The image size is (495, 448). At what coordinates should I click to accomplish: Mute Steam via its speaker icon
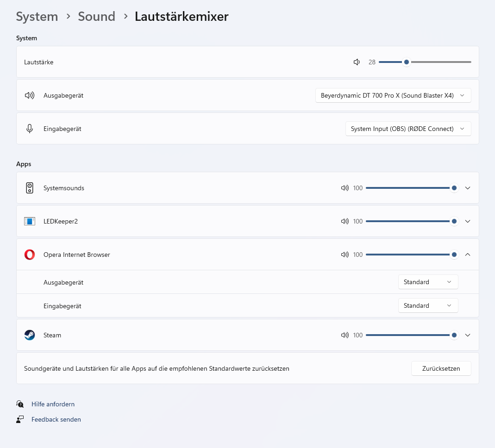tap(345, 335)
